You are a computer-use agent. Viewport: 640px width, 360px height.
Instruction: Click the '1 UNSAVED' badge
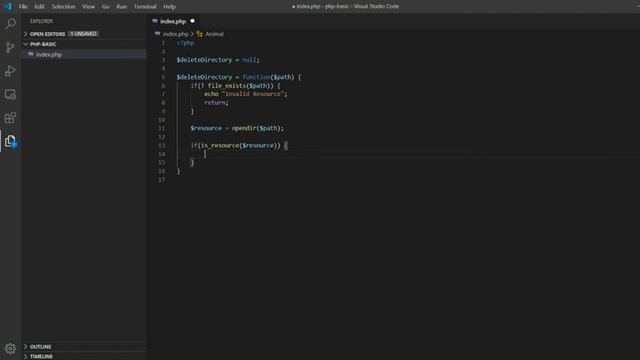(83, 34)
